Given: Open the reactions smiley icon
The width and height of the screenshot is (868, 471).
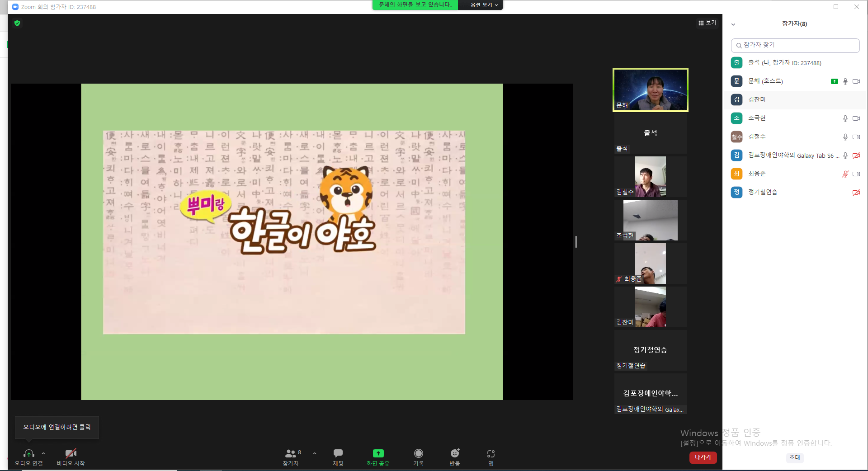Looking at the screenshot, I should pyautogui.click(x=455, y=453).
